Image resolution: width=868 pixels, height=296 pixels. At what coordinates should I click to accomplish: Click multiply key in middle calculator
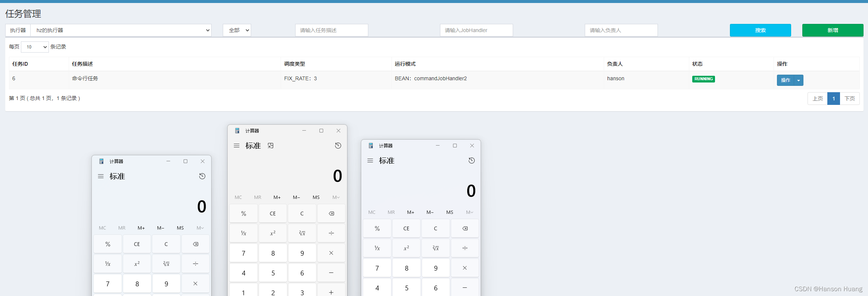[x=331, y=253]
